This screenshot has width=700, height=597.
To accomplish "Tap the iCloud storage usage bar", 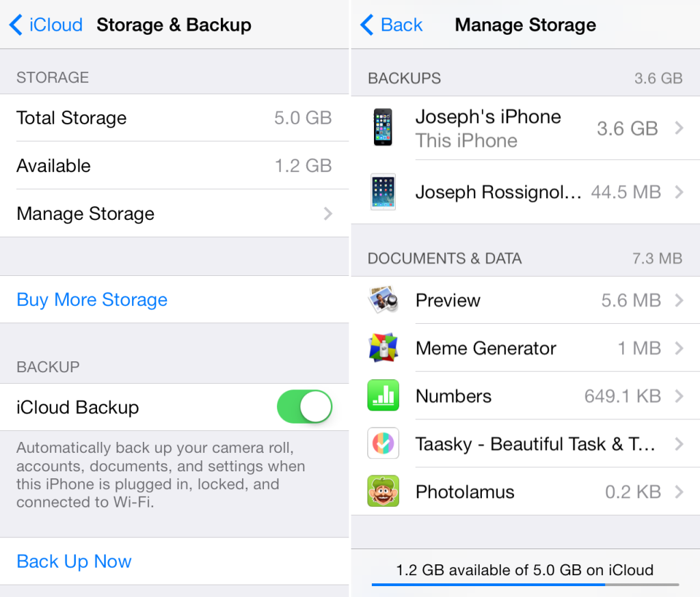I will click(525, 584).
